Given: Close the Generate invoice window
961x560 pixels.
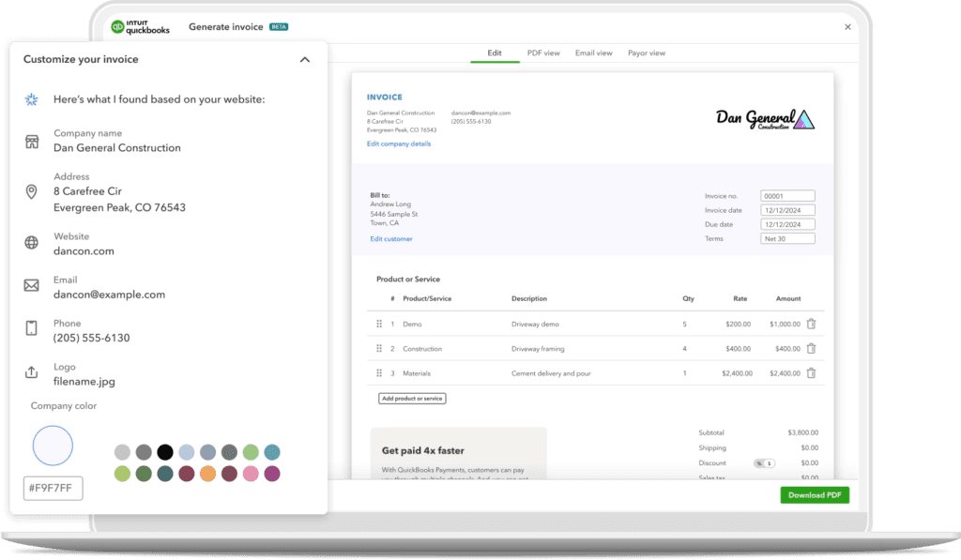Looking at the screenshot, I should click(x=847, y=27).
